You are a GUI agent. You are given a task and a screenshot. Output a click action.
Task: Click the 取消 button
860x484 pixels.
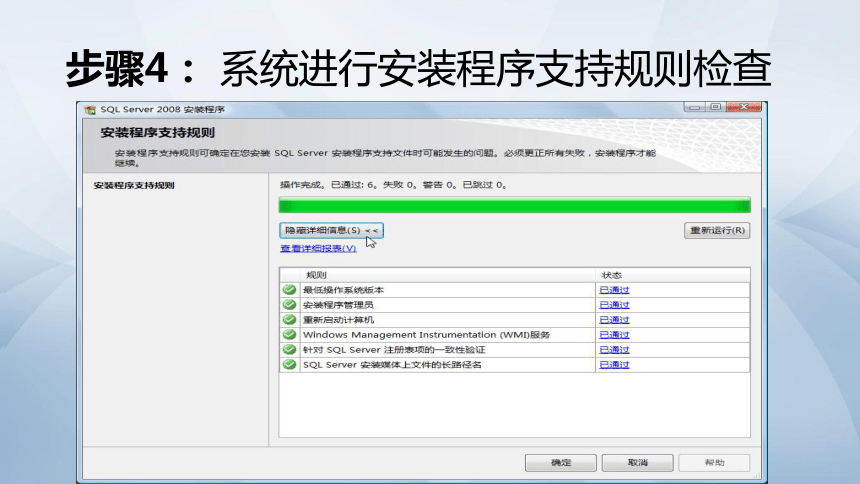point(637,463)
